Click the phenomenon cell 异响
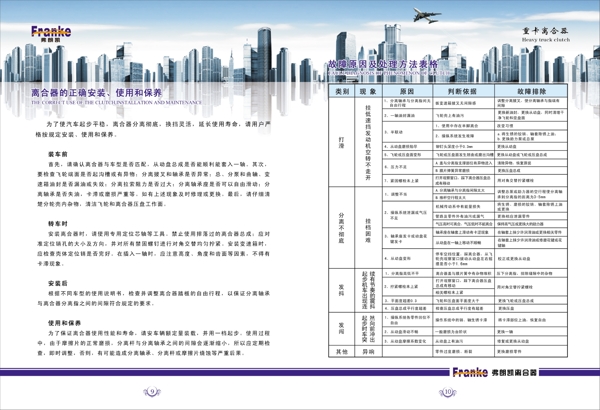This screenshot has height=410, width=600. point(368,351)
